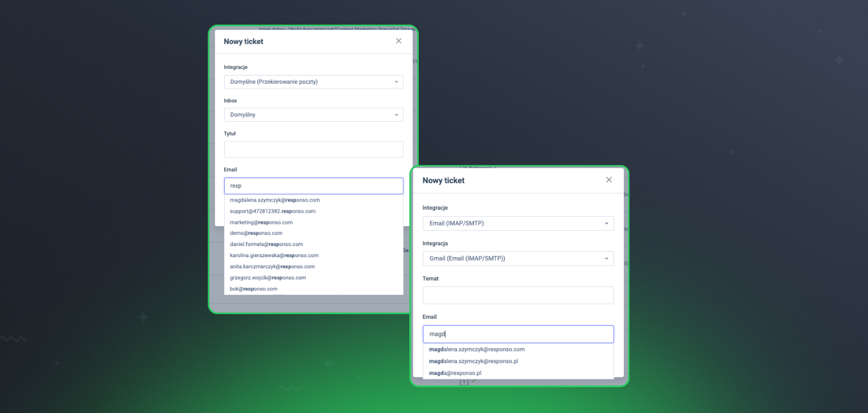This screenshot has width=868, height=413.
Task: Click into the empty Temat text field
Action: pyautogui.click(x=518, y=295)
